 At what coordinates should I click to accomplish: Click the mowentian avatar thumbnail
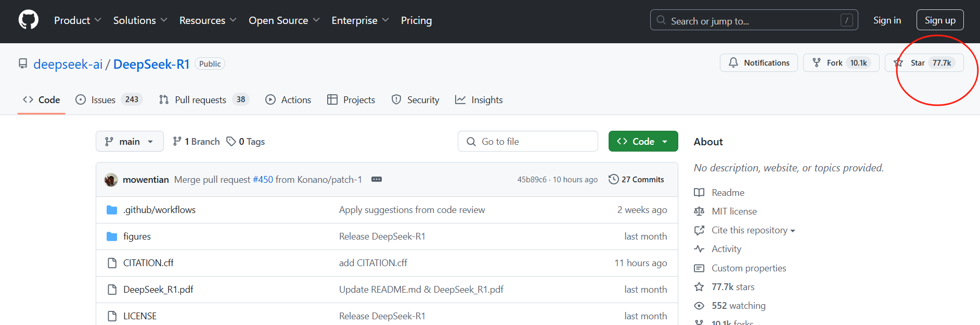click(111, 180)
